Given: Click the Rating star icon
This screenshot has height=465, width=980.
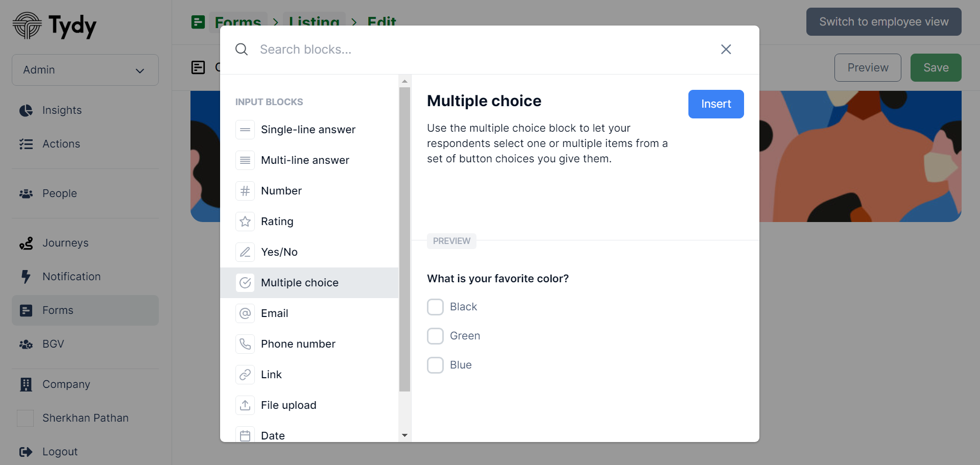Looking at the screenshot, I should click(245, 222).
